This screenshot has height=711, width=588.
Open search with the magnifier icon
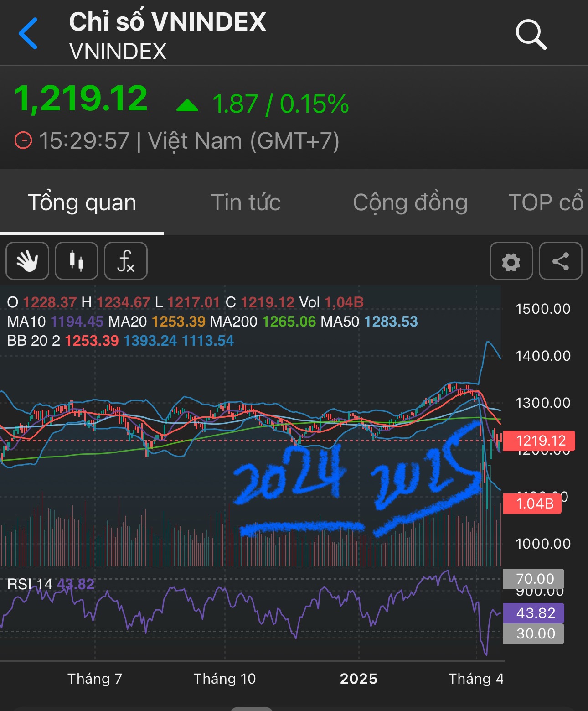(531, 34)
